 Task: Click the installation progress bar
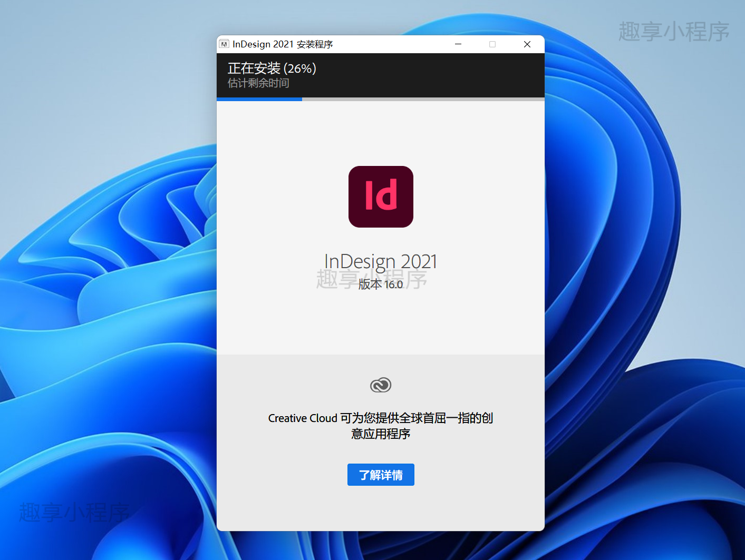[x=381, y=99]
